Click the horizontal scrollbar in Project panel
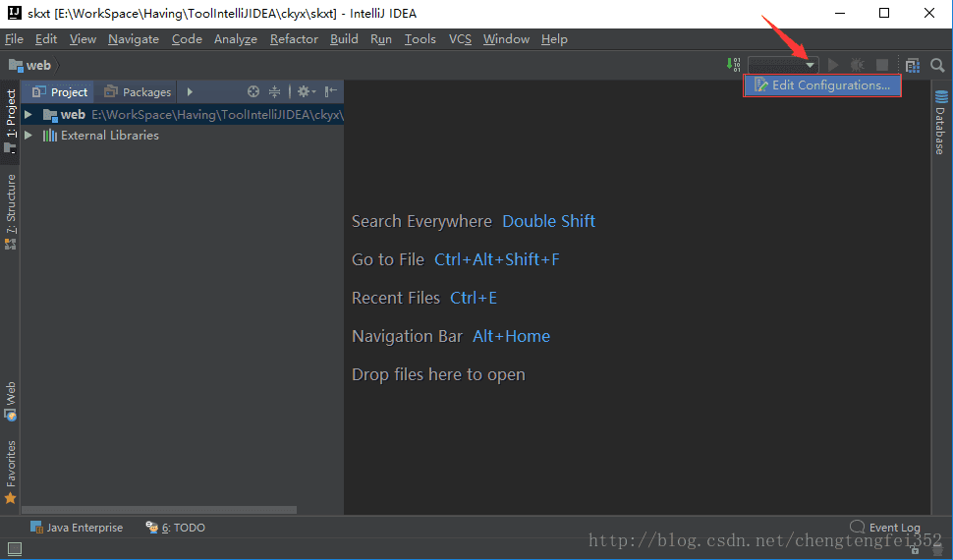953x560 pixels. click(x=159, y=510)
